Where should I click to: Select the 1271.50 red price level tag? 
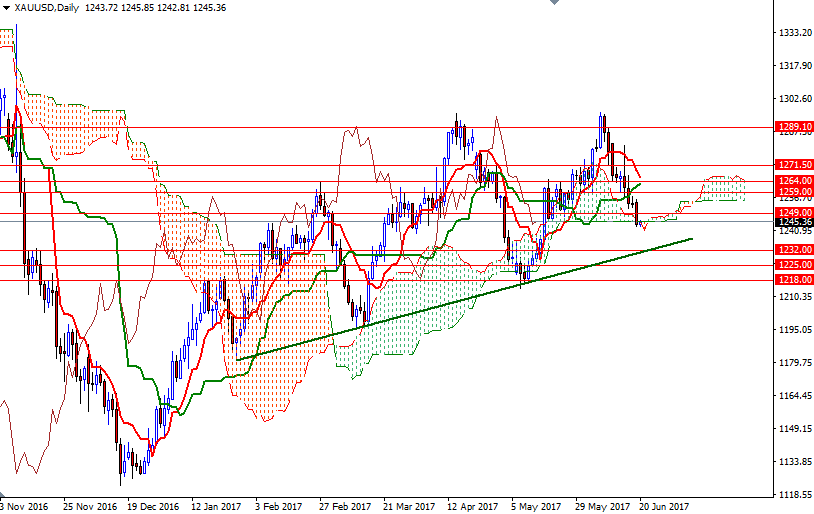coord(793,164)
